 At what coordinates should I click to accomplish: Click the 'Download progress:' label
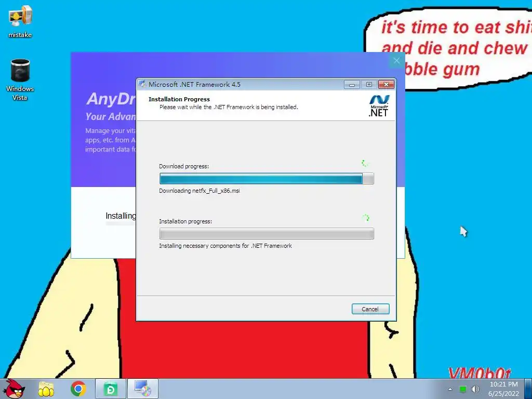pos(184,166)
